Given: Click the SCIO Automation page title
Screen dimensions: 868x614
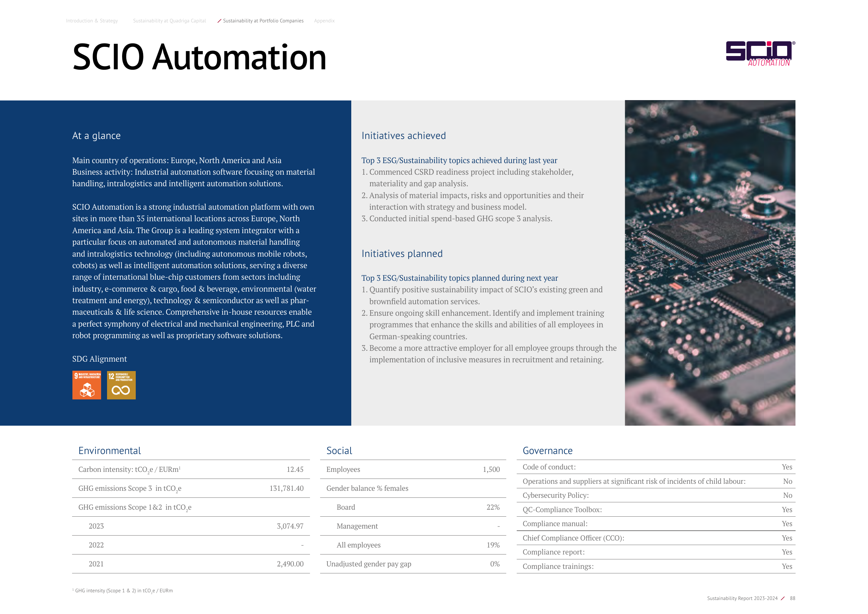Looking at the screenshot, I should 199,57.
